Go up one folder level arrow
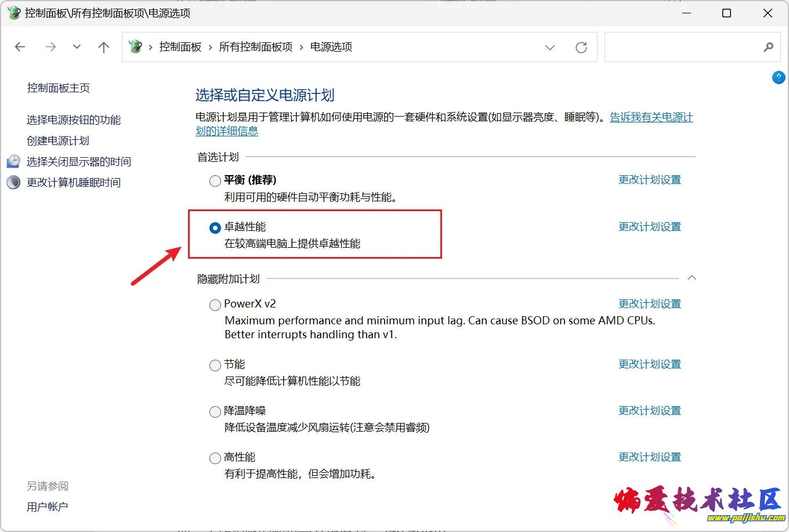The height and width of the screenshot is (532, 789). [104, 47]
